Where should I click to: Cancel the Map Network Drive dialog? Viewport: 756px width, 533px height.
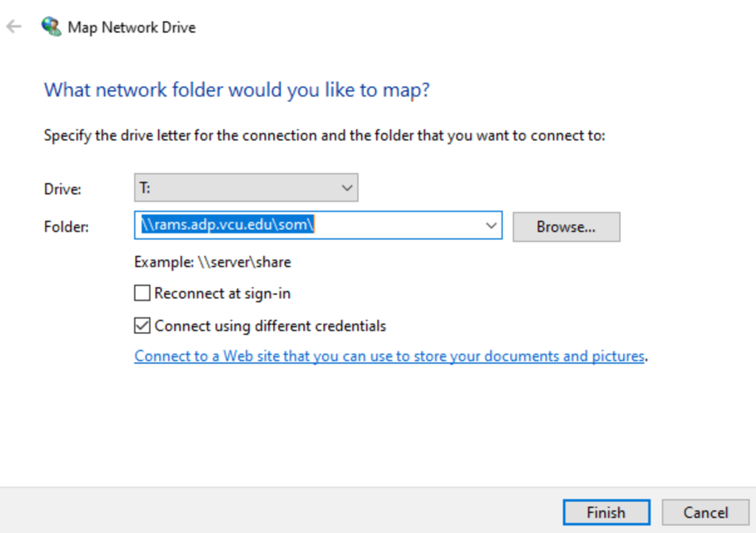coord(705,513)
